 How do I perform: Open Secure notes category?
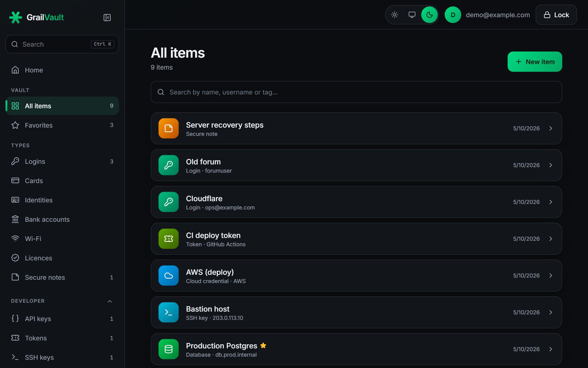[62, 277]
